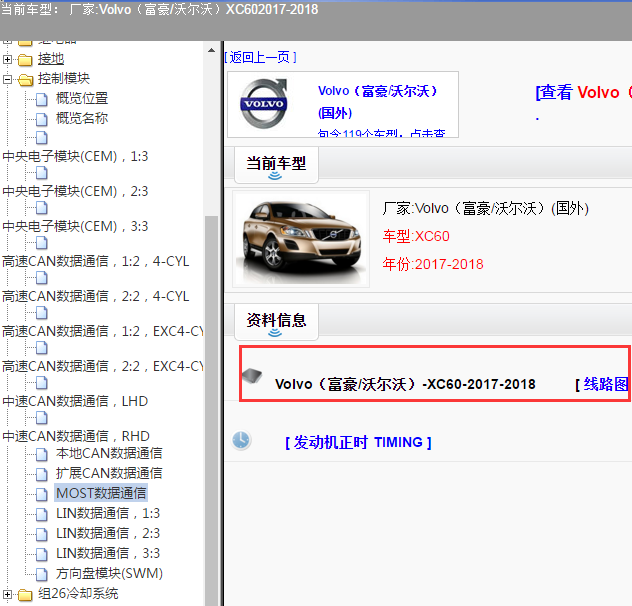The image size is (632, 606).
Task: Open LIN数据通信，1:3 page
Action: 108,513
